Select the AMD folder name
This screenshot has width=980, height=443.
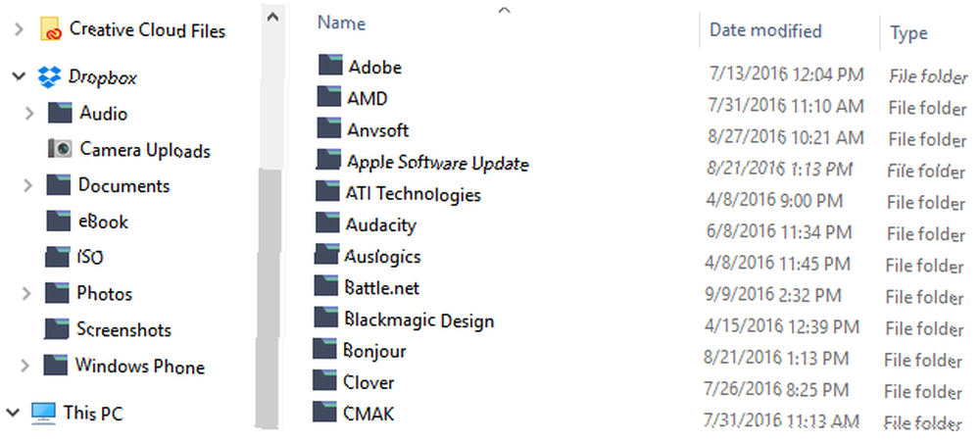click(367, 98)
